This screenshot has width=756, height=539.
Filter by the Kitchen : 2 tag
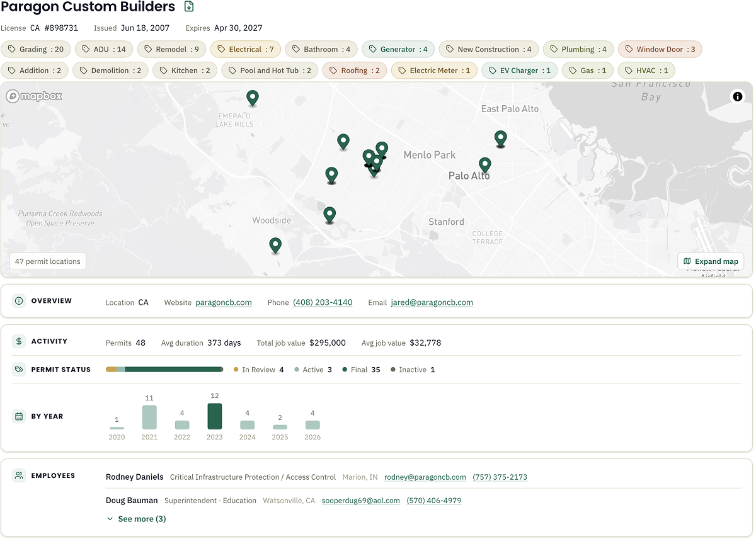coord(185,71)
